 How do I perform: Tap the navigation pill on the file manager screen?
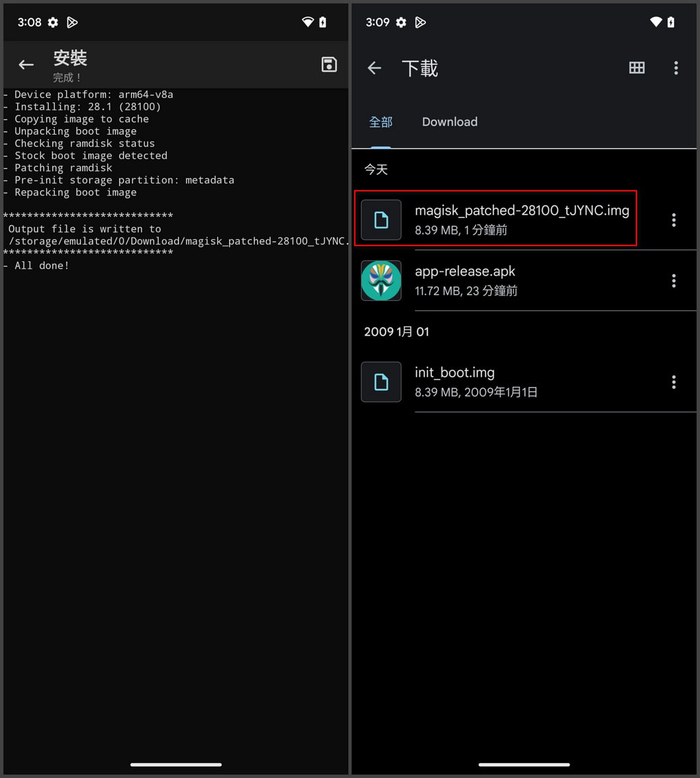[x=524, y=764]
